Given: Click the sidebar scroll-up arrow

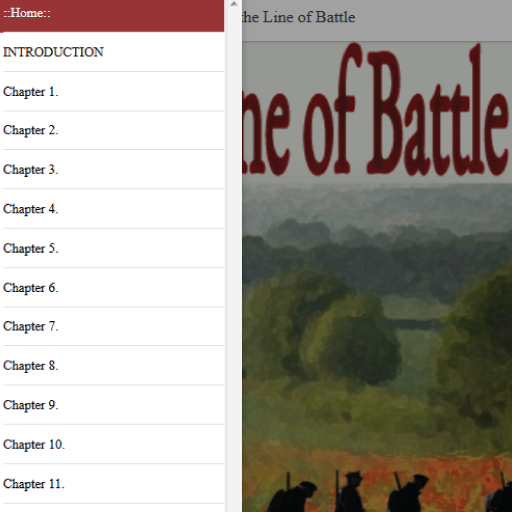Looking at the screenshot, I should 234,4.
